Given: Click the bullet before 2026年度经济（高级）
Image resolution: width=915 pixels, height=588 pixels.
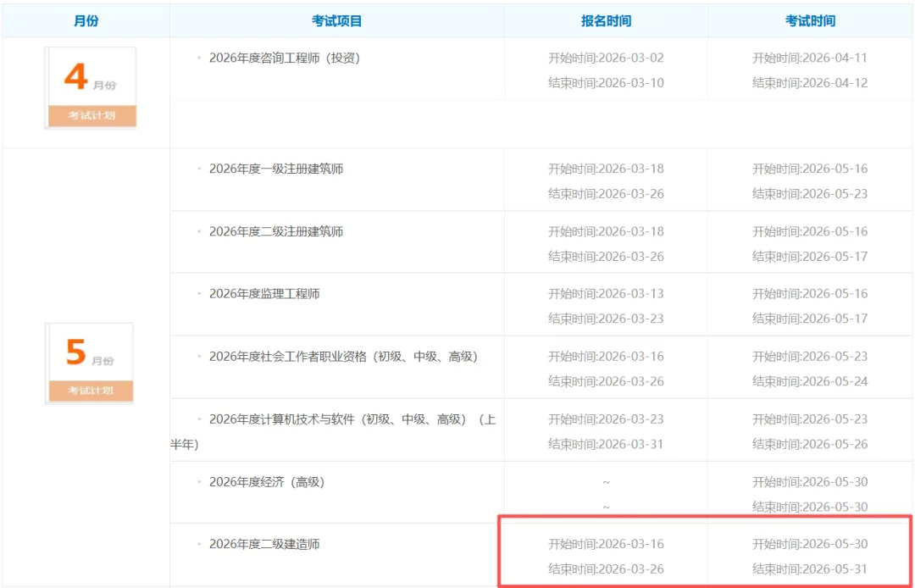Looking at the screenshot, I should click(200, 481).
